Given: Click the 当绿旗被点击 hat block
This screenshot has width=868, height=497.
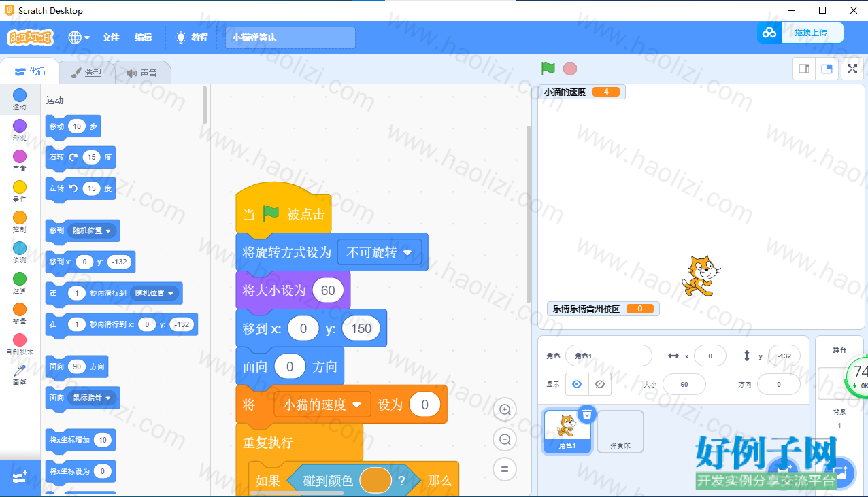Looking at the screenshot, I should pyautogui.click(x=284, y=209).
